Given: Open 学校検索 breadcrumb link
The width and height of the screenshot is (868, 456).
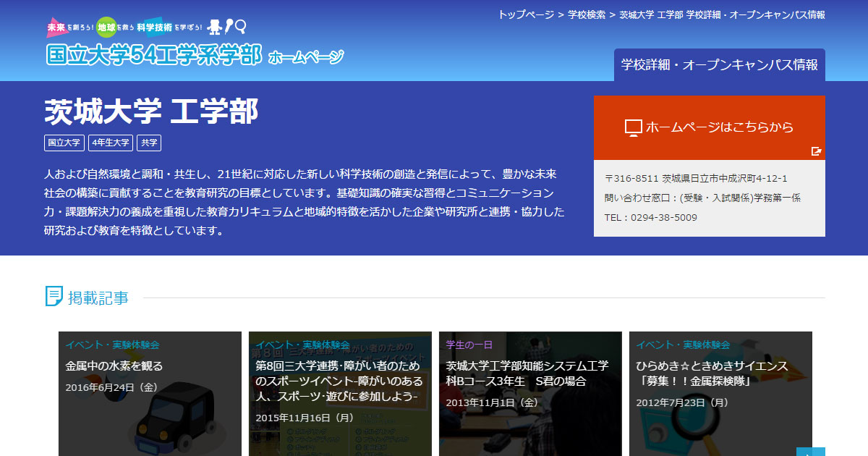Looking at the screenshot, I should point(587,14).
